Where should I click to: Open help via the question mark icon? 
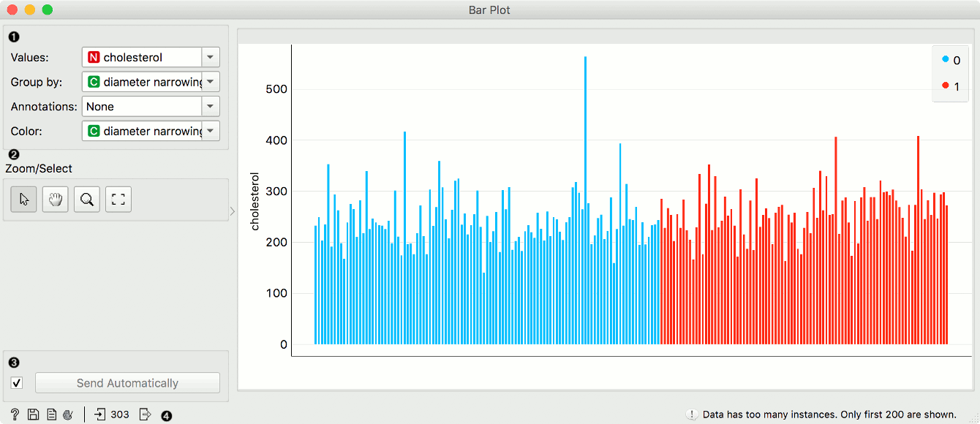point(15,414)
